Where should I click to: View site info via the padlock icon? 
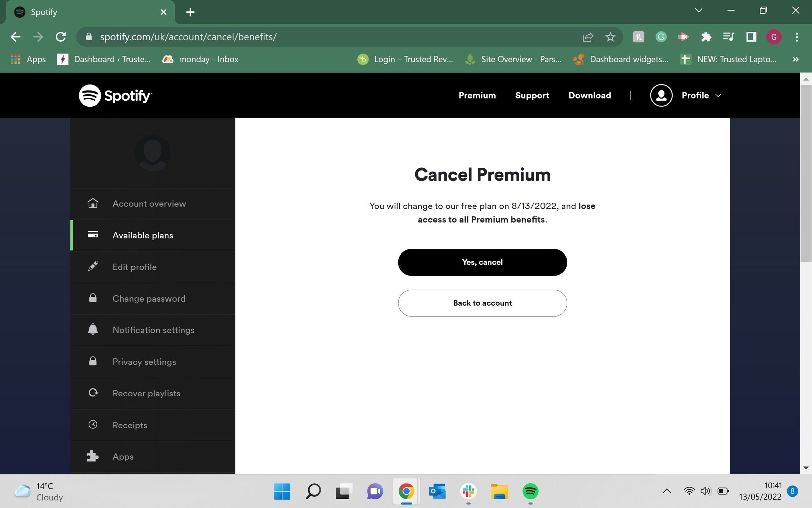pyautogui.click(x=89, y=37)
